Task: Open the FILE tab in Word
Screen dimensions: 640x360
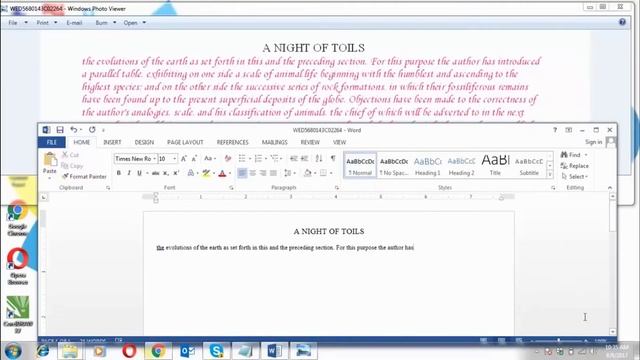Action: (x=51, y=142)
